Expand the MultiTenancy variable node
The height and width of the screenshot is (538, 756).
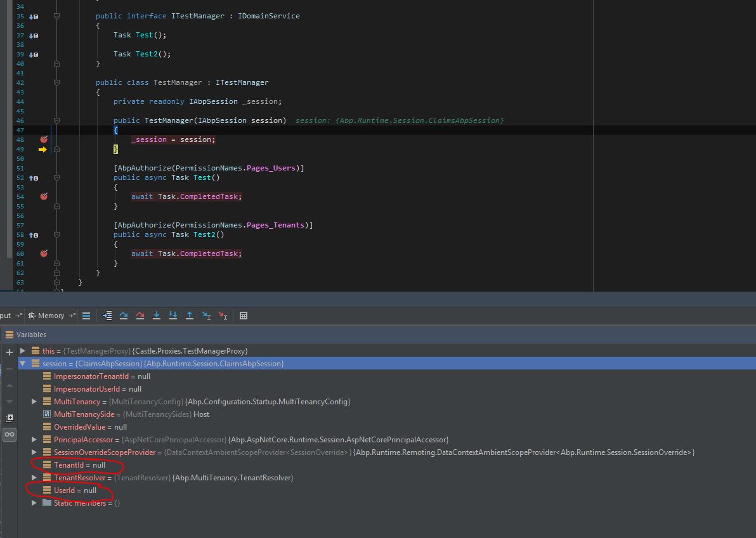[35, 401]
